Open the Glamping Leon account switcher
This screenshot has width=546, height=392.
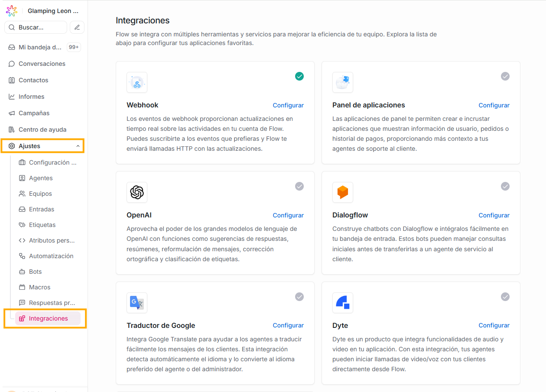click(53, 11)
